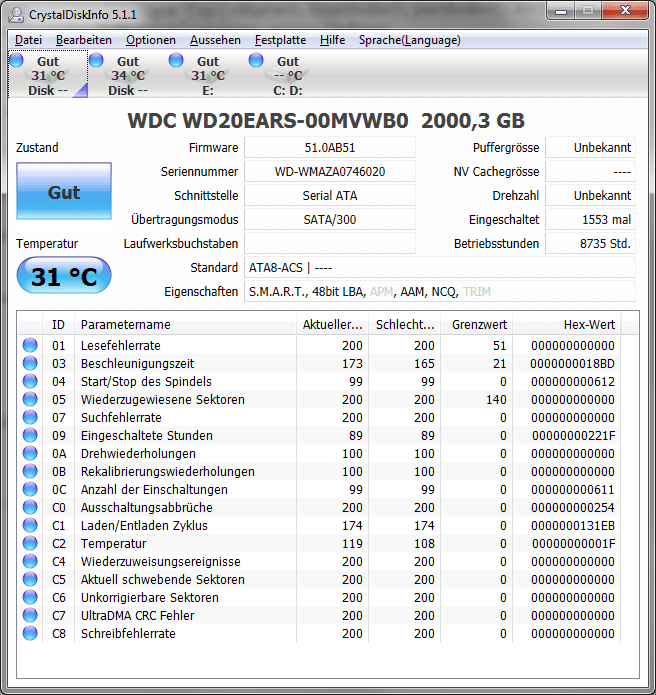The image size is (656, 695).
Task: Click the Schnittstelle field Serial ATA
Action: pos(330,195)
